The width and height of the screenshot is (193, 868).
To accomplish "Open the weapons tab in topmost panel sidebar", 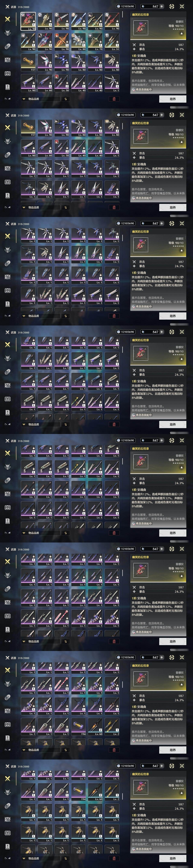I will 7,19.
